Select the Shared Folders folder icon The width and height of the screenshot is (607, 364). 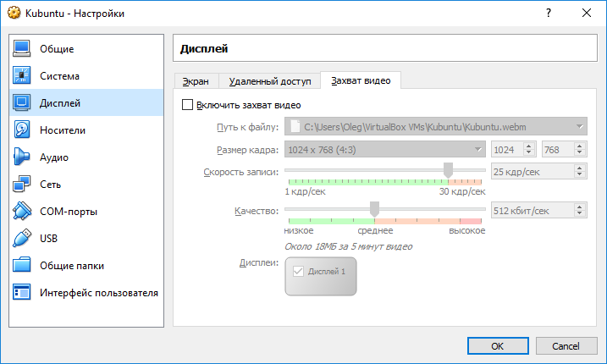[x=21, y=265]
